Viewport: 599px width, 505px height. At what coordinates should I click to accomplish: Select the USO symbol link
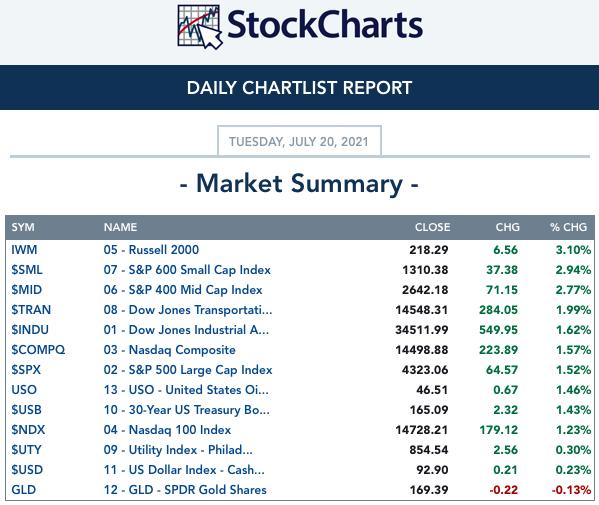click(24, 390)
